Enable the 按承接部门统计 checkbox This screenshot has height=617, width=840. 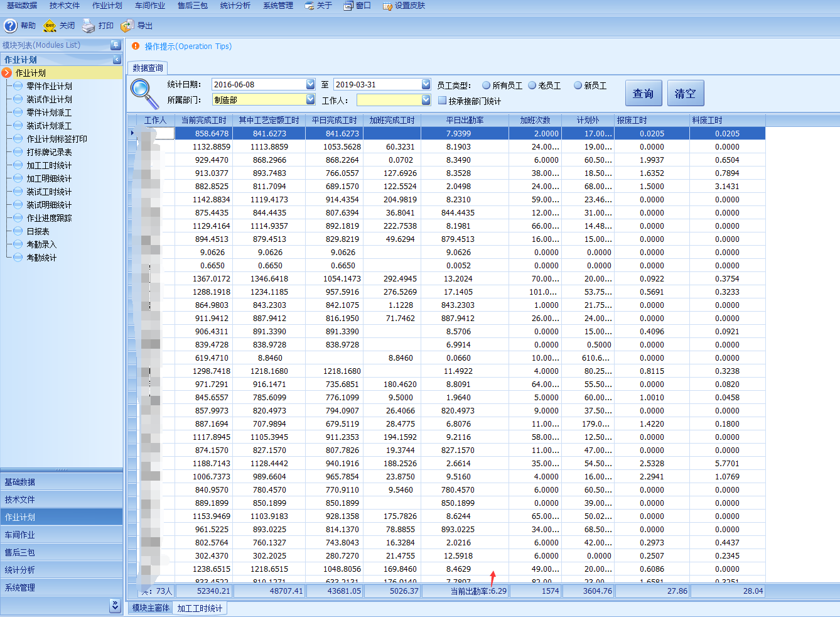click(x=442, y=101)
